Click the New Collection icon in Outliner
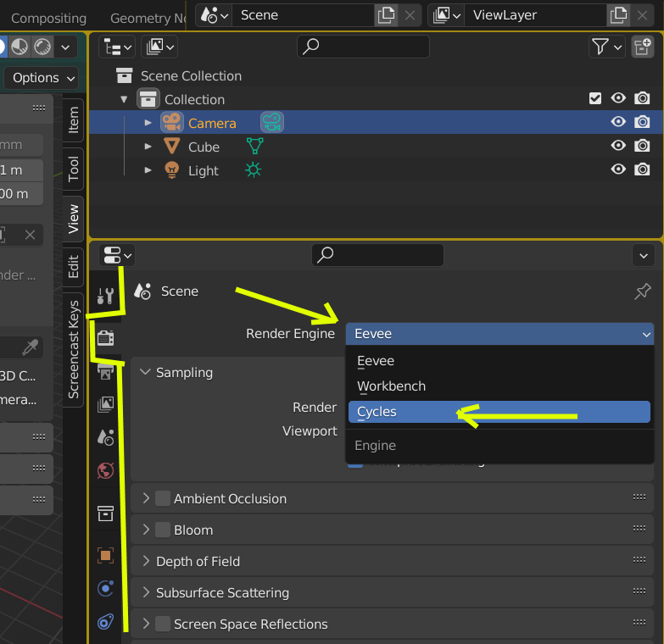 click(x=643, y=47)
